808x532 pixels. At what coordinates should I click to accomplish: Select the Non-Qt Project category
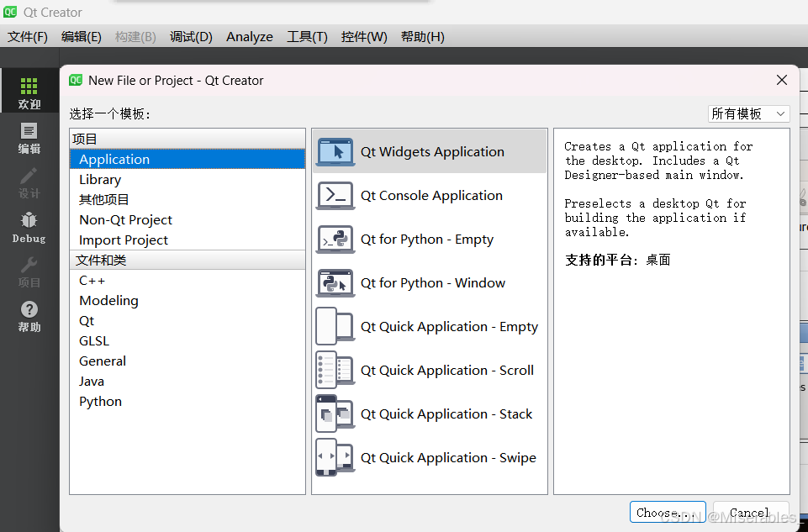(x=187, y=220)
